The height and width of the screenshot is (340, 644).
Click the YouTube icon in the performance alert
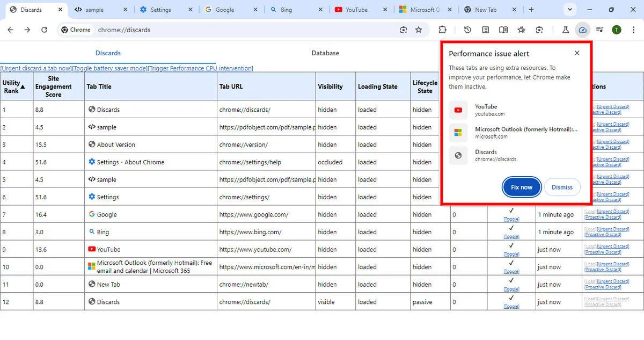pyautogui.click(x=458, y=110)
